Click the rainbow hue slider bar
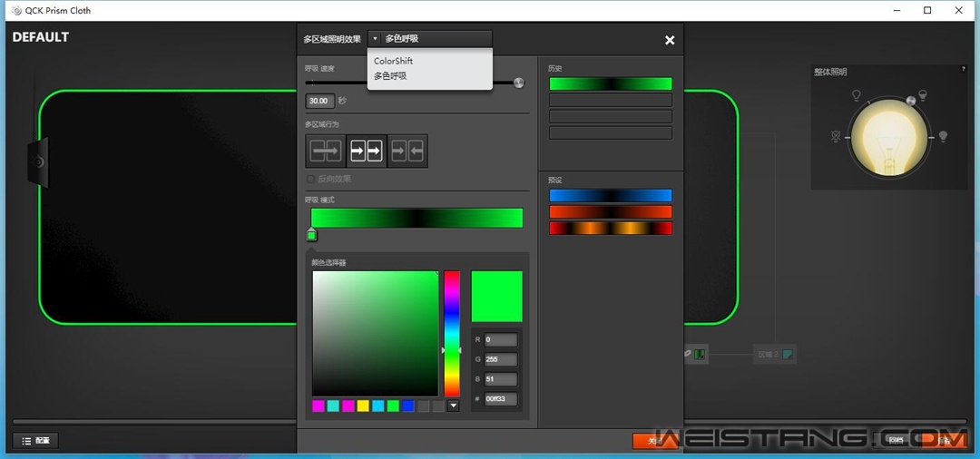The width and height of the screenshot is (980, 459). (452, 334)
